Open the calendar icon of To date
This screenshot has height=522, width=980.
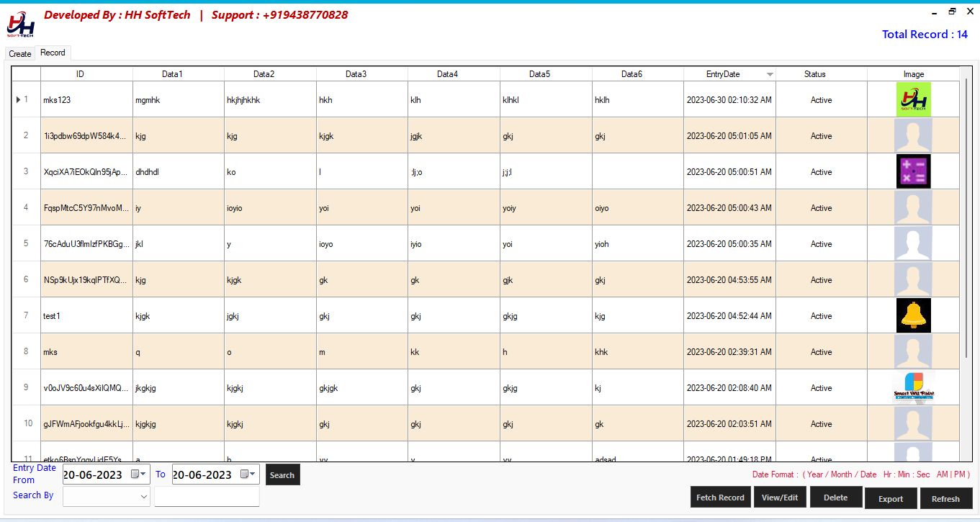pos(245,474)
